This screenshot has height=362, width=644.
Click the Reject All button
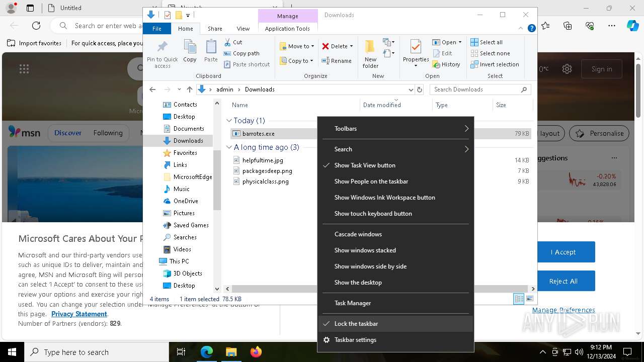pos(563,281)
